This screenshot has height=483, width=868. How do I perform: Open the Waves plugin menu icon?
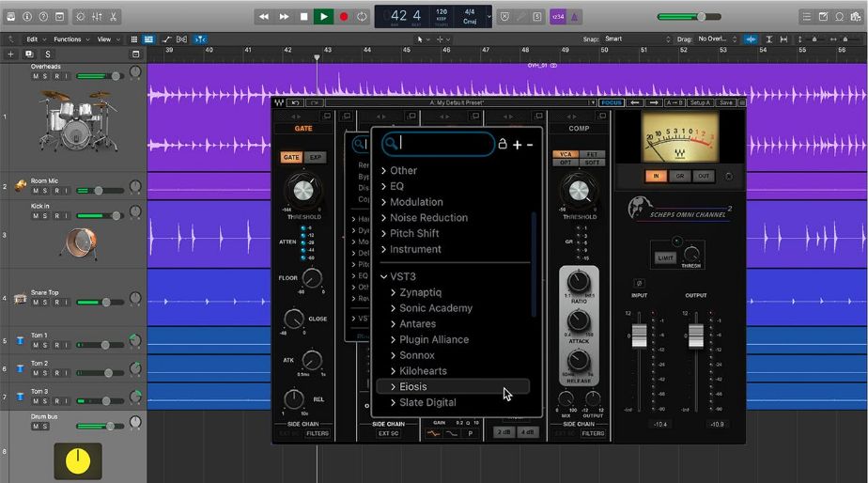pos(742,102)
